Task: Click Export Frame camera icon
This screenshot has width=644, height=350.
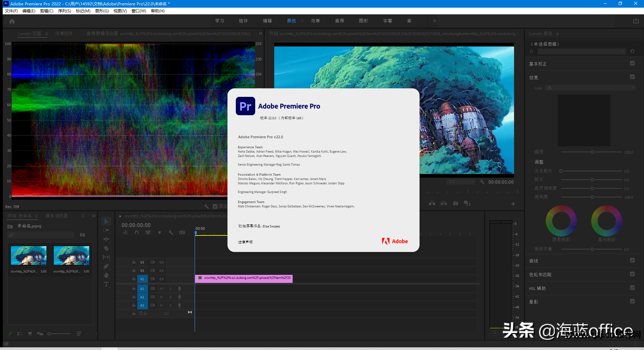Action: pos(456,203)
